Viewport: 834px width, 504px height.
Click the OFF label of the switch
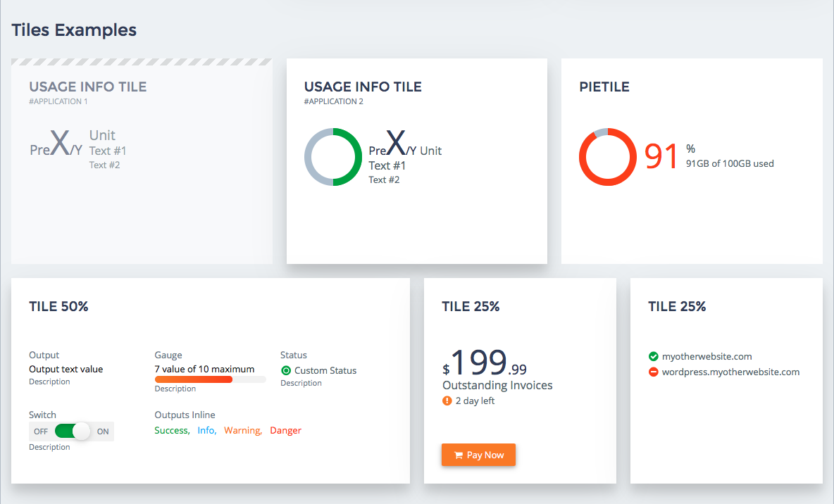tap(41, 431)
